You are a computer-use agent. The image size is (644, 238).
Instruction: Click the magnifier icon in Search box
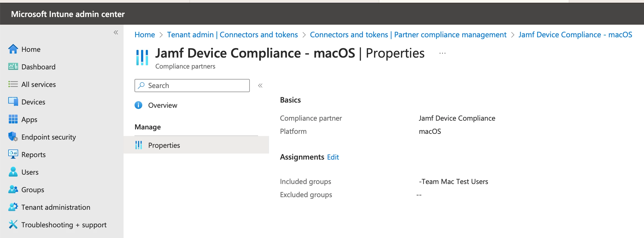point(141,86)
